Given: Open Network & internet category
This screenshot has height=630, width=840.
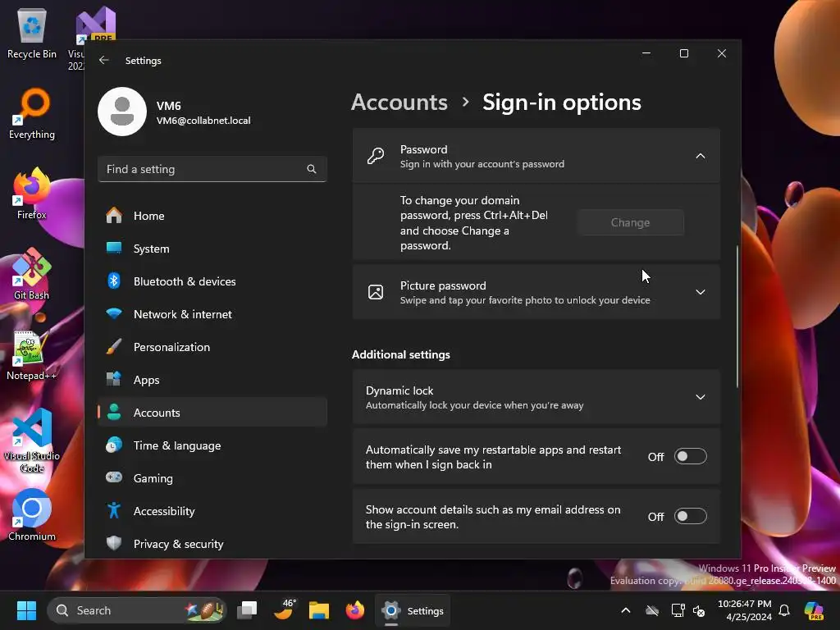Looking at the screenshot, I should (x=212, y=314).
